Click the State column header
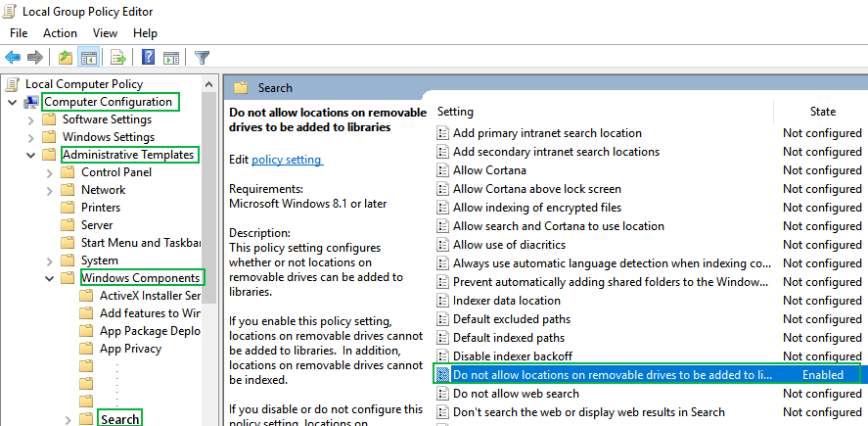The width and height of the screenshot is (868, 426). (x=821, y=112)
